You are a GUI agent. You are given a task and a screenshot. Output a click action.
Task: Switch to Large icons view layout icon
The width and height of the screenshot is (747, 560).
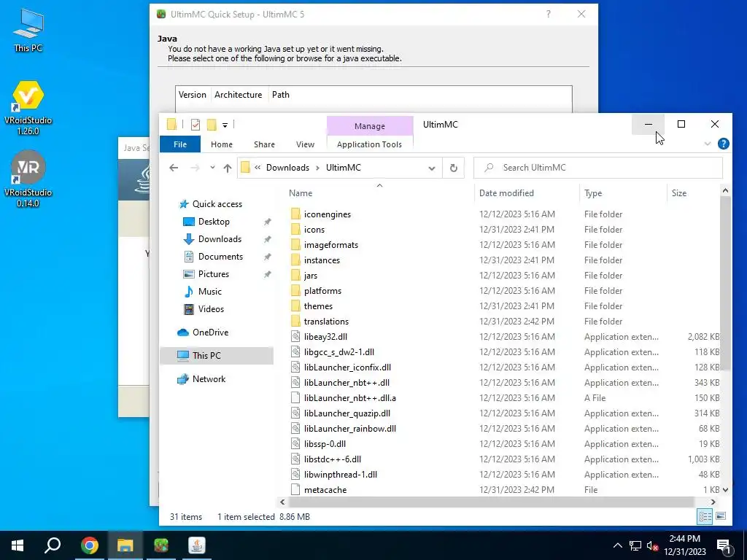point(721,516)
